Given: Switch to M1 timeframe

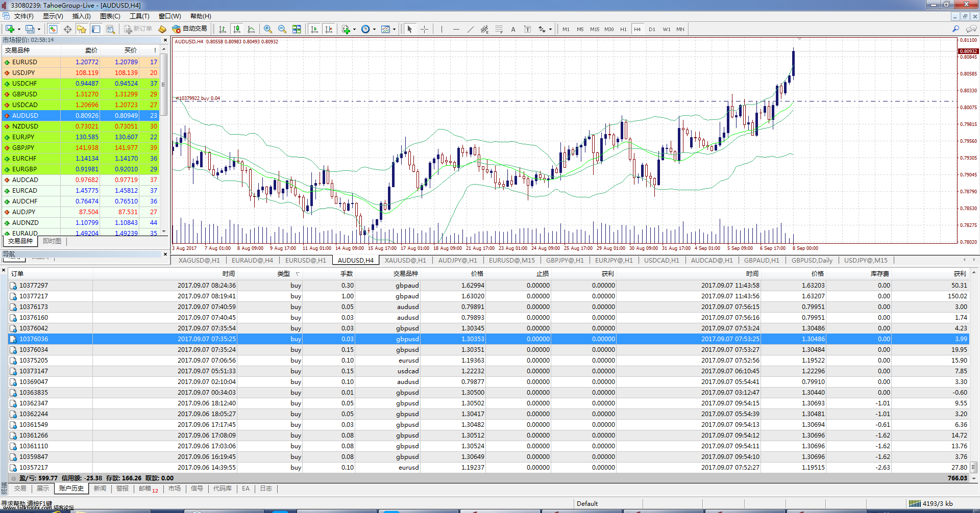Looking at the screenshot, I should (566, 29).
